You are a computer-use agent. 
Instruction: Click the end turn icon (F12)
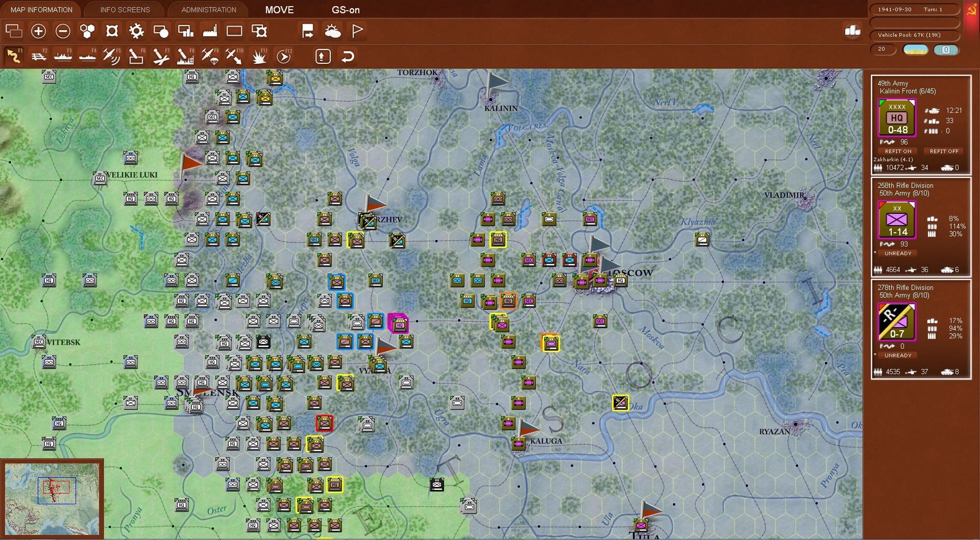284,56
